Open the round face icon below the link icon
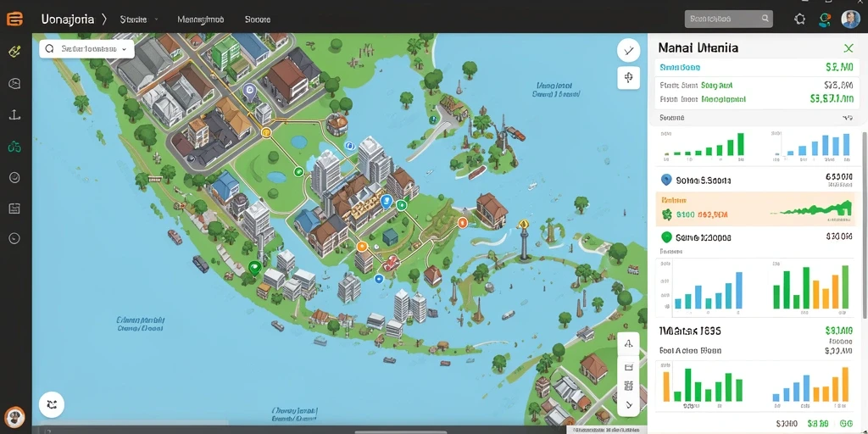This screenshot has width=868, height=434. 14,84
